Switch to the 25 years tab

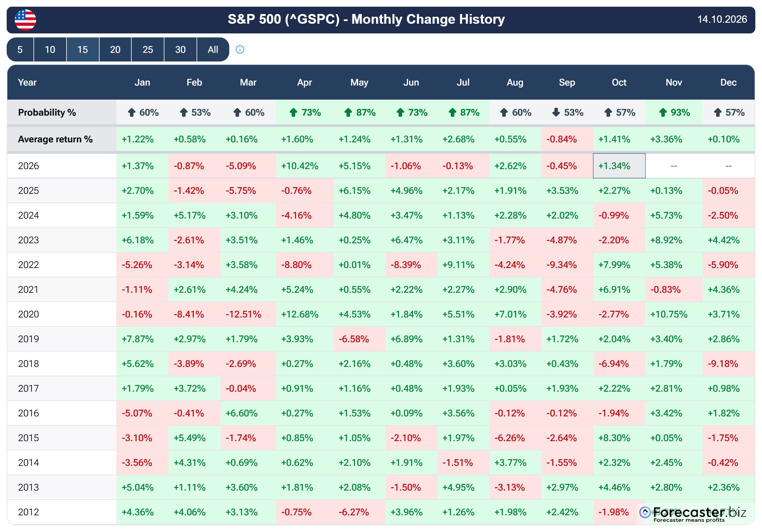click(148, 49)
